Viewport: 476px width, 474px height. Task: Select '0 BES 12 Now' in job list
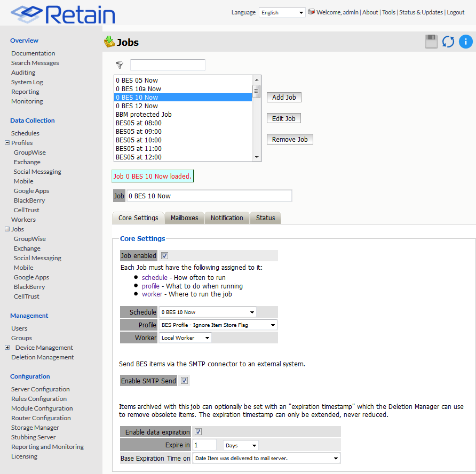point(183,106)
